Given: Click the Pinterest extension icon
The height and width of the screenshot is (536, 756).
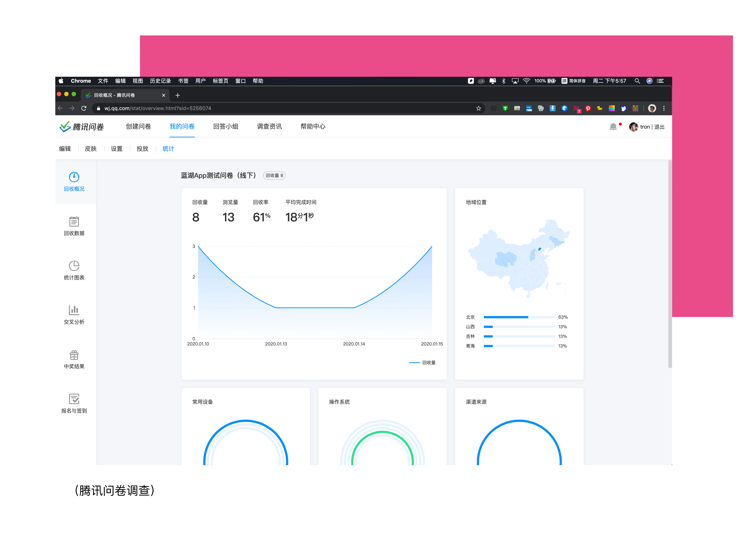Looking at the screenshot, I should coord(588,108).
